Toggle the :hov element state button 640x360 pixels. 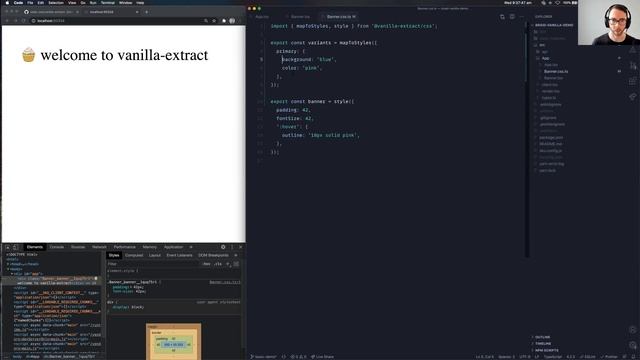point(207,264)
